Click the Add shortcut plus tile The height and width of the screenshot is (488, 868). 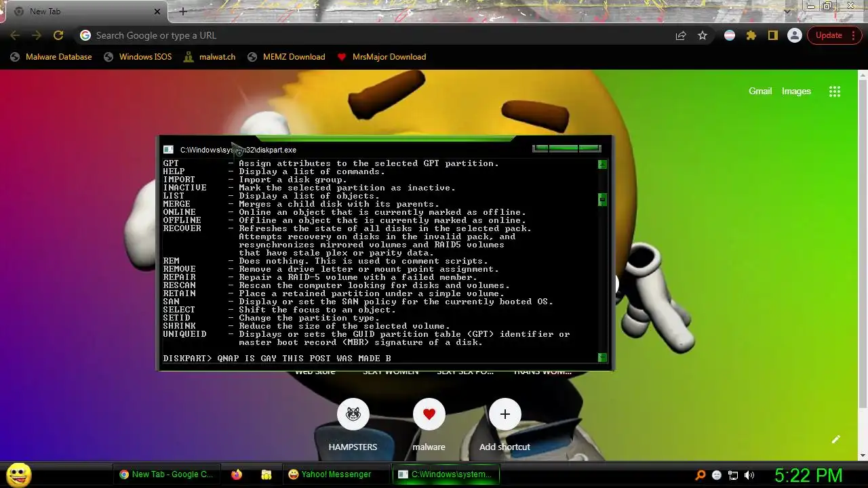click(505, 423)
